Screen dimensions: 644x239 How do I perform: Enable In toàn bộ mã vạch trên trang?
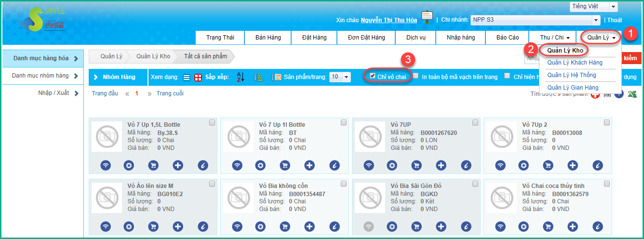click(x=416, y=76)
